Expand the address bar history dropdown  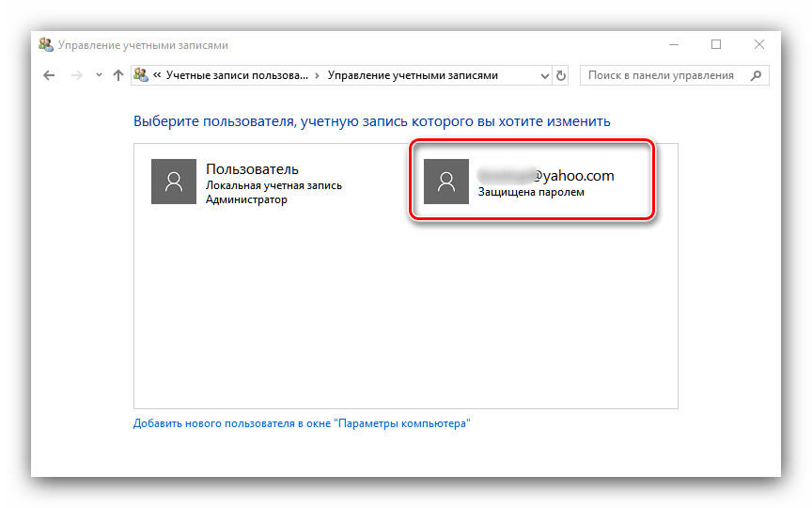point(544,76)
